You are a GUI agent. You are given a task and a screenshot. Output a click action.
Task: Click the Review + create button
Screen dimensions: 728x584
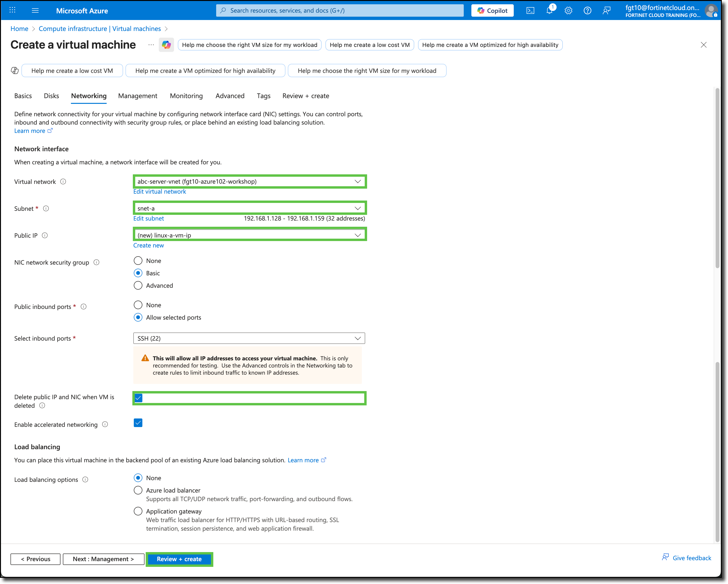pos(179,559)
